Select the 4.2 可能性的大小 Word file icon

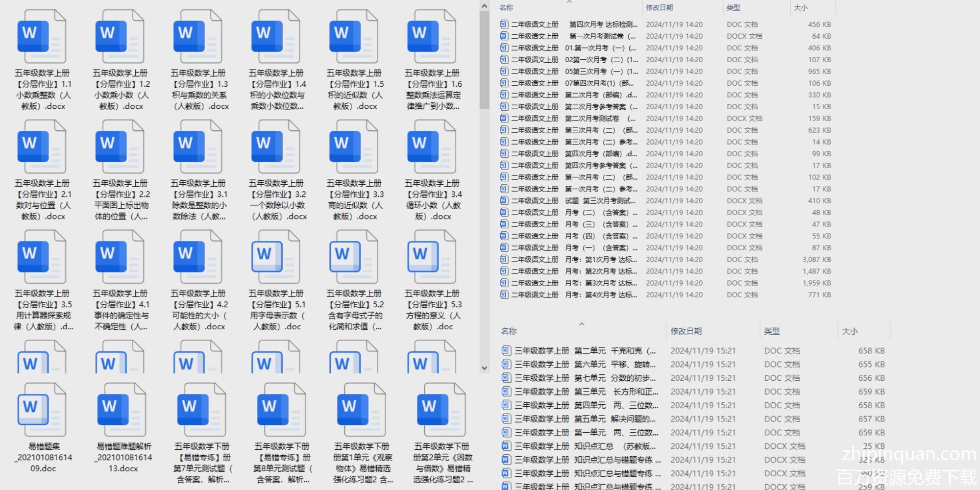197,257
